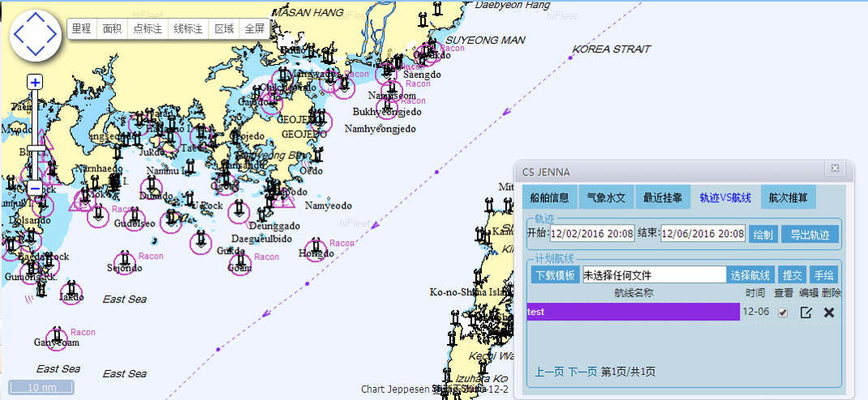Activate the 全屏 fullscreen option

click(x=255, y=29)
